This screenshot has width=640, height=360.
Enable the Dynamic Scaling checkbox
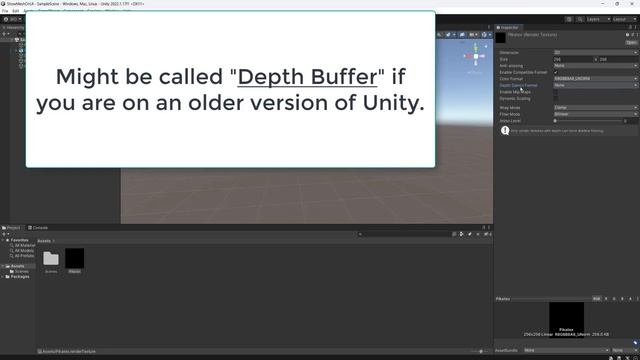coord(556,98)
